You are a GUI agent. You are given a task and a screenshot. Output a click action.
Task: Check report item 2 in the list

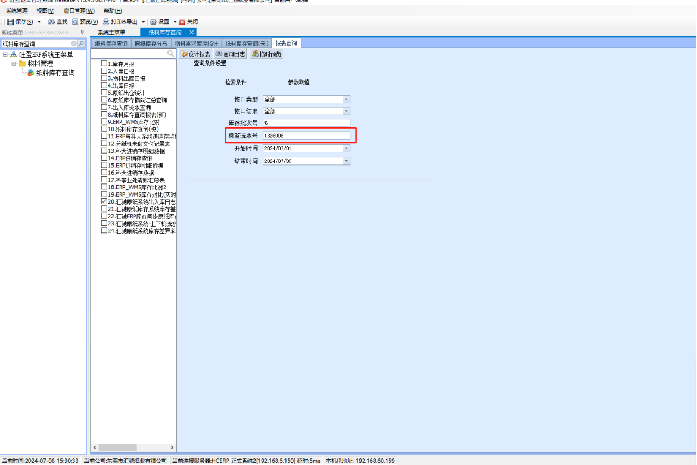[x=104, y=71]
